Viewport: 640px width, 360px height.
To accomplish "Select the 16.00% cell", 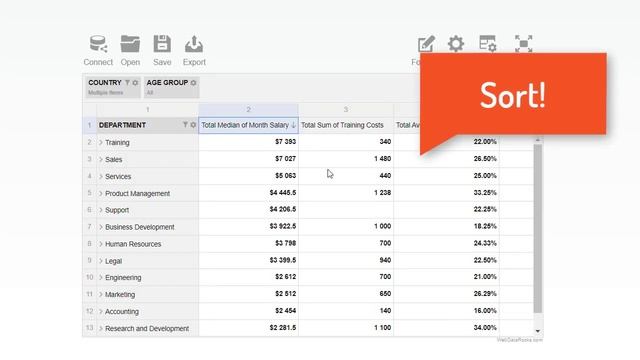I will pyautogui.click(x=447, y=311).
